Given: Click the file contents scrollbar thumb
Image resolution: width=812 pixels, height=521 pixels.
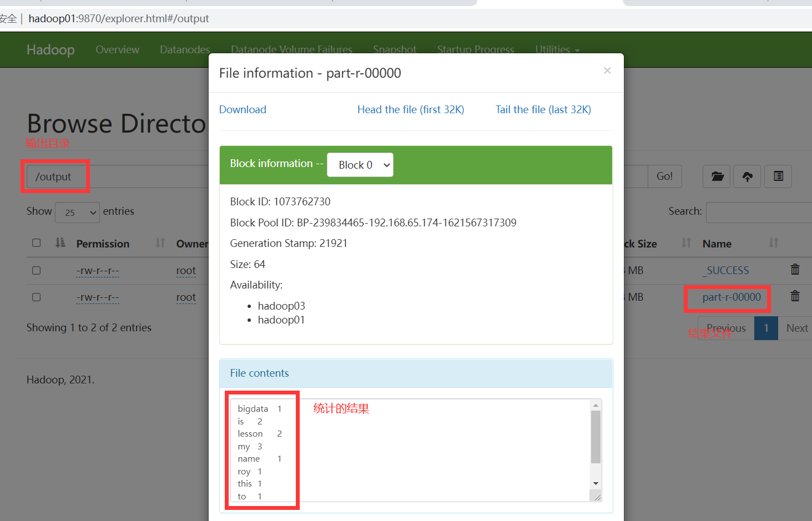Looking at the screenshot, I should click(596, 437).
